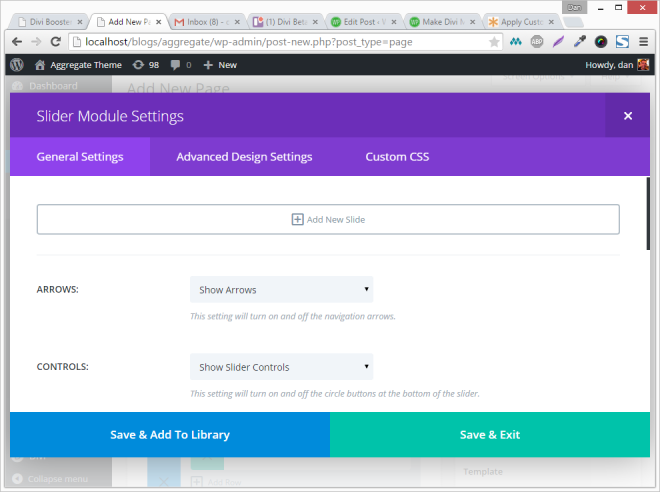Switch to the Divi Booster browser tab
Viewport: 660px width, 492px height.
[x=47, y=22]
